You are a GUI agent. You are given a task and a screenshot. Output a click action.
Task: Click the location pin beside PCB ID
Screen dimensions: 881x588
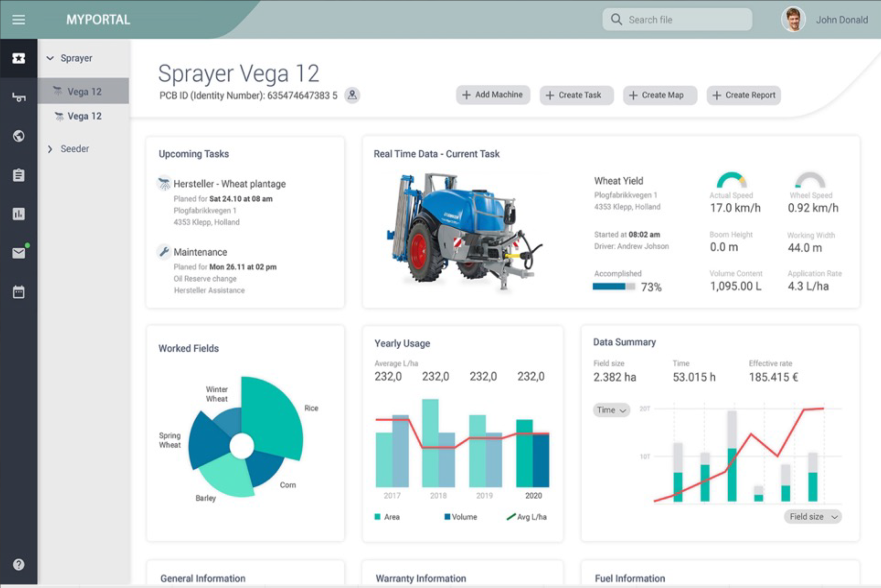[x=352, y=95]
